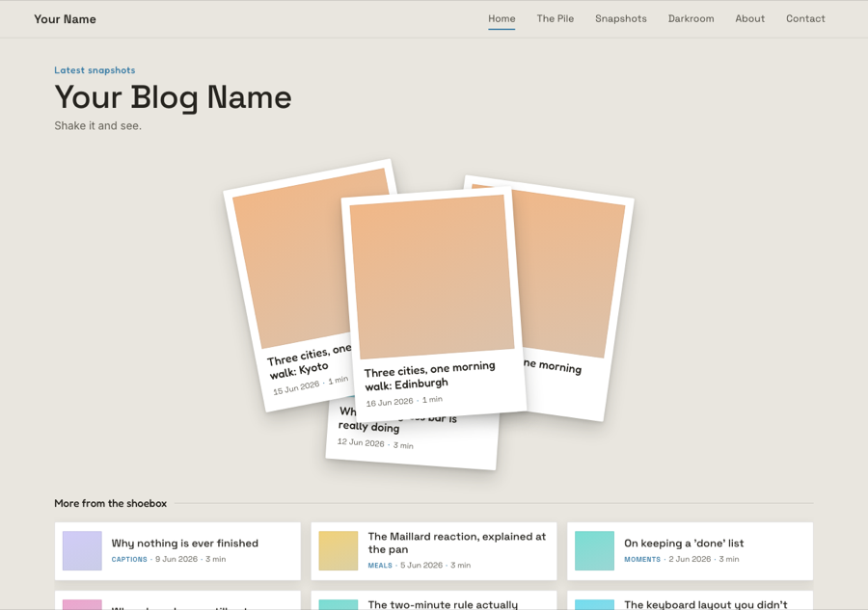Click the 'Your Blog Name' heading

point(173,97)
